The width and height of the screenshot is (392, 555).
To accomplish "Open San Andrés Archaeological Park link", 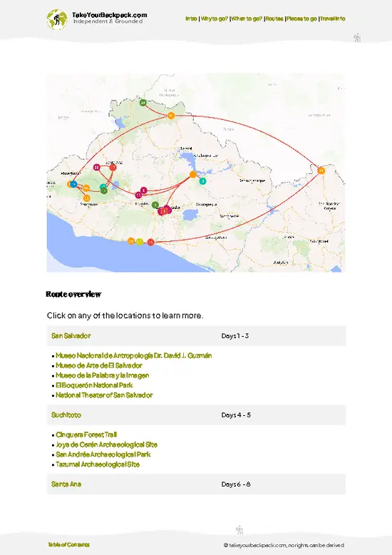I will tap(103, 454).
